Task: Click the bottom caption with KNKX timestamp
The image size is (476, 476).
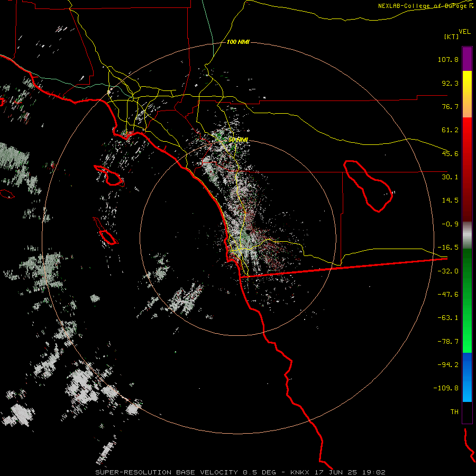Action: click(240, 472)
